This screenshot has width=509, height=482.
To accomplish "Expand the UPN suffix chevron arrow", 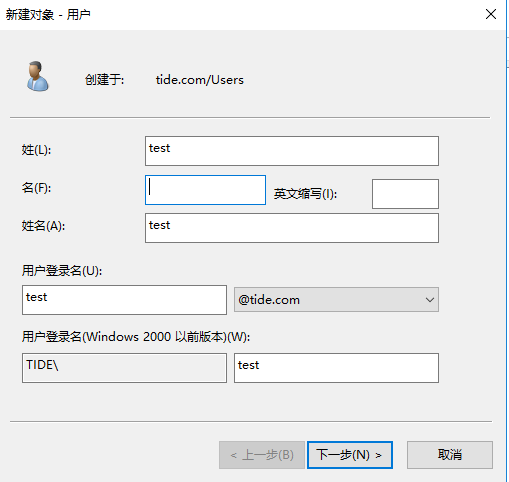I will pyautogui.click(x=430, y=300).
